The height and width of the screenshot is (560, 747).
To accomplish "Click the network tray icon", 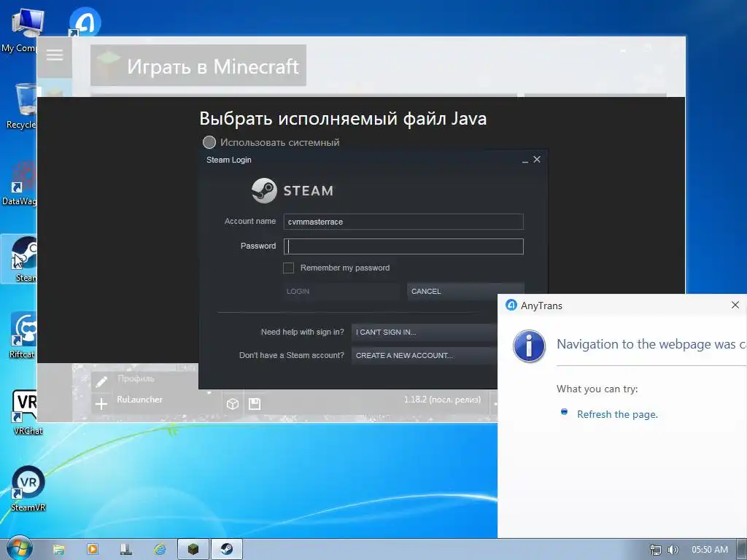I will pyautogui.click(x=656, y=550).
